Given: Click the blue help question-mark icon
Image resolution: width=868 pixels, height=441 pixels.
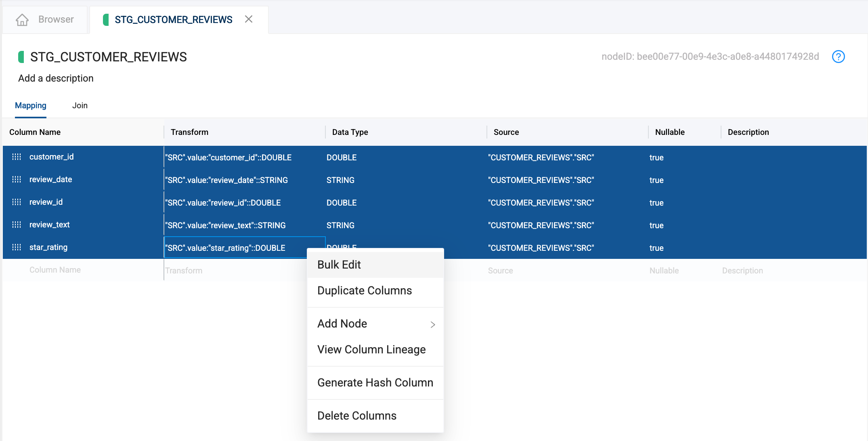Looking at the screenshot, I should coord(839,57).
